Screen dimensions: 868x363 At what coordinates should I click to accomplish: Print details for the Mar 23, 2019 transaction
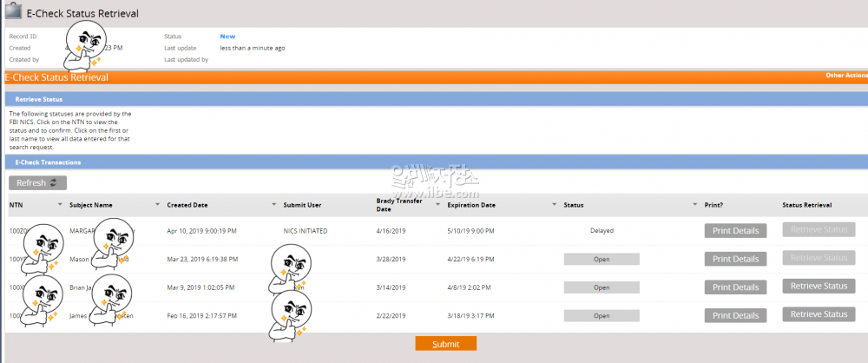click(734, 259)
